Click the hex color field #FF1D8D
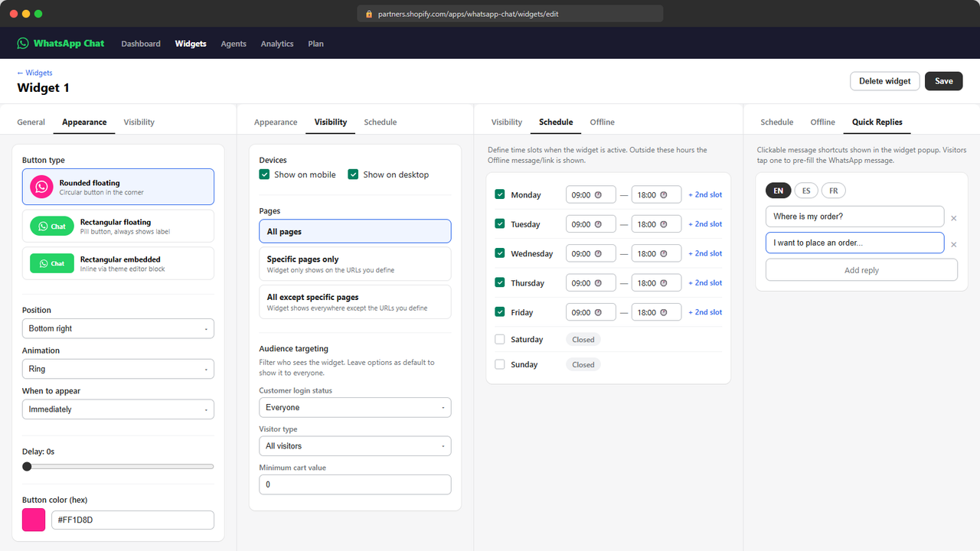The image size is (980, 551). (x=132, y=520)
